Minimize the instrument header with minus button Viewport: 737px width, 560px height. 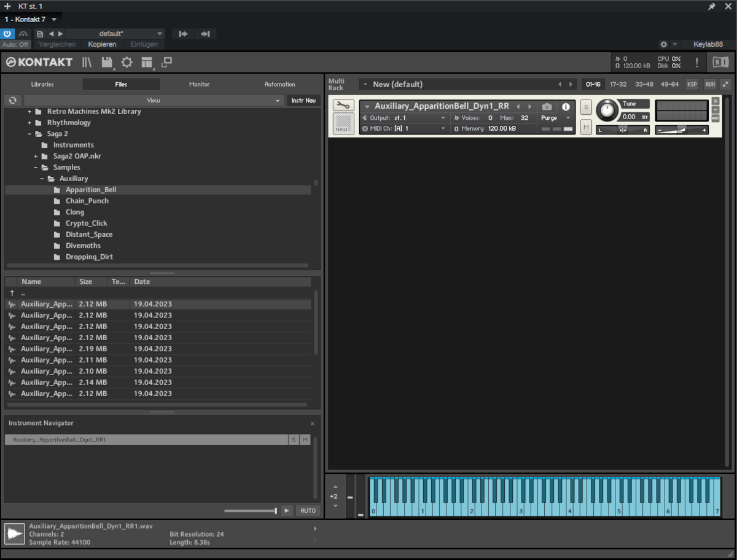pyautogui.click(x=716, y=109)
